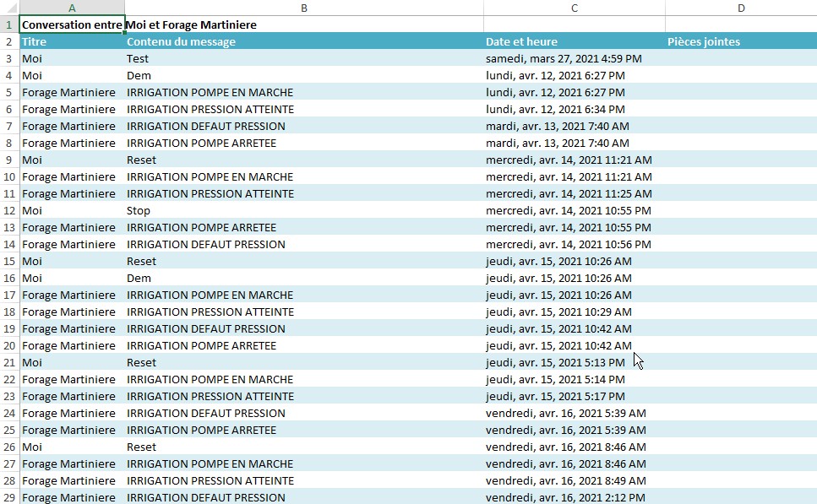Click 'Moi et Forage Martiniere' in cell B1
Viewport: 817px width, 504px height.
pos(191,24)
